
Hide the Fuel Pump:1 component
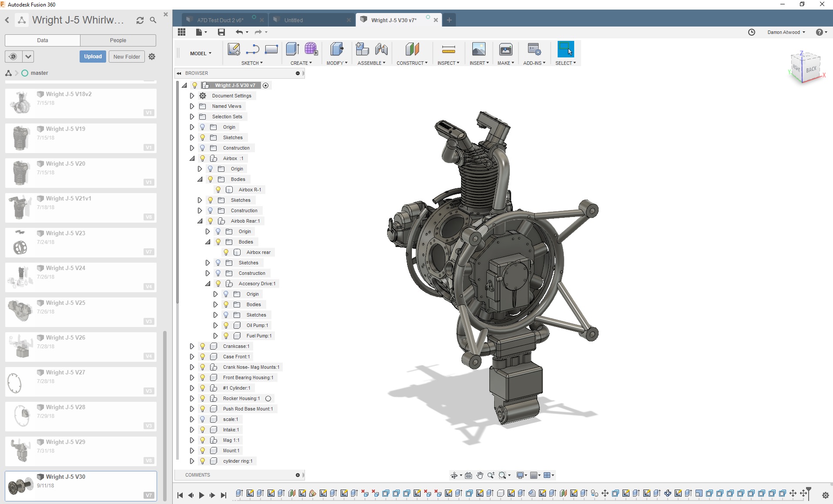click(226, 336)
